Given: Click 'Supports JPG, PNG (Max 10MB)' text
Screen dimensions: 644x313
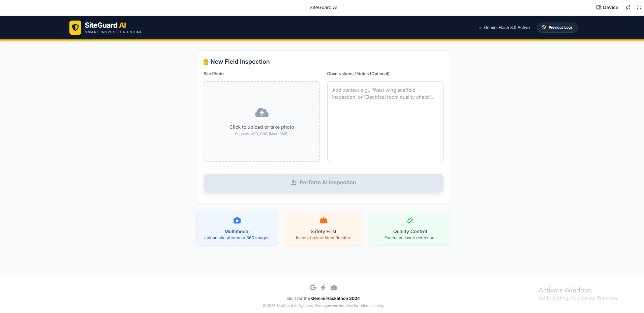Looking at the screenshot, I should pyautogui.click(x=262, y=134).
